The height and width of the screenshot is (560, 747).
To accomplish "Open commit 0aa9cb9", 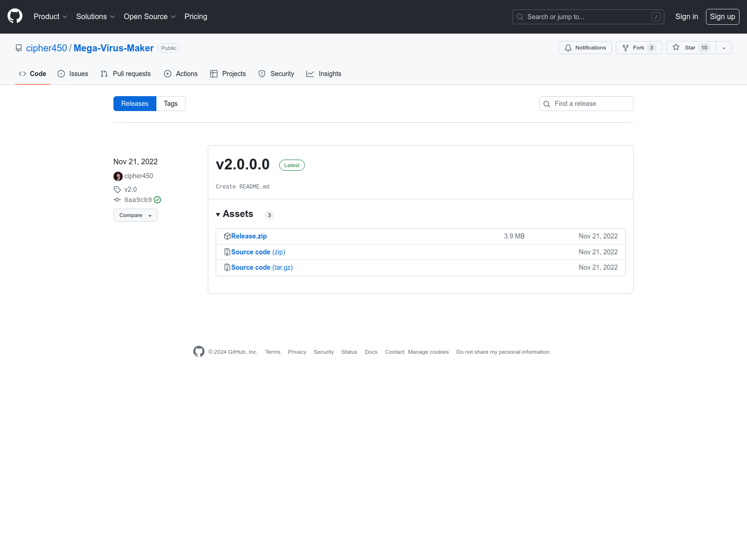I will point(138,200).
